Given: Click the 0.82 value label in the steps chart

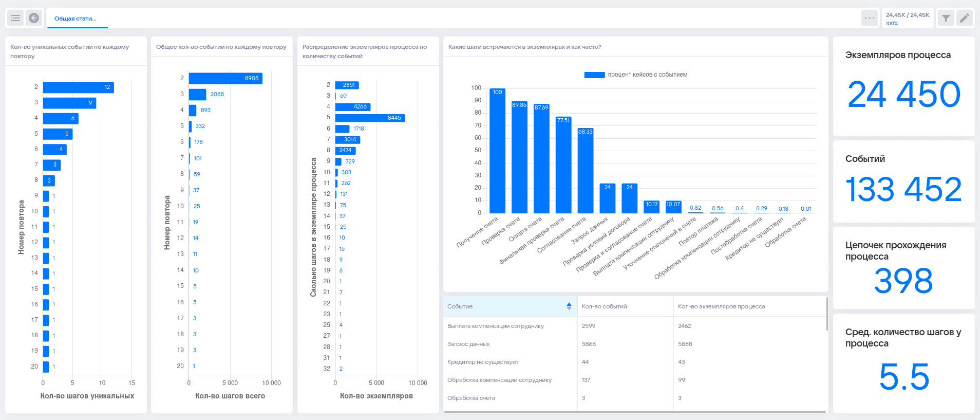Looking at the screenshot, I should 695,208.
